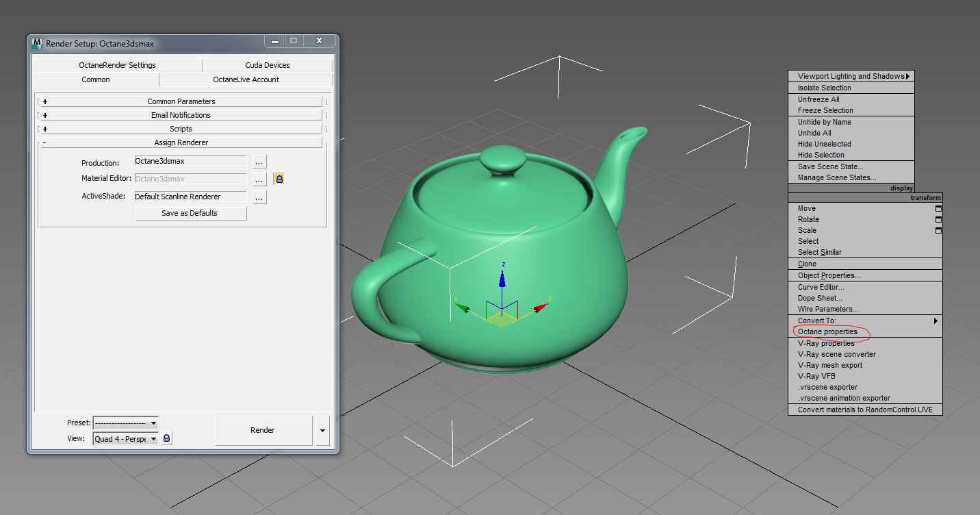Launch V-Ray scene converter
The height and width of the screenshot is (515, 980).
pos(865,354)
